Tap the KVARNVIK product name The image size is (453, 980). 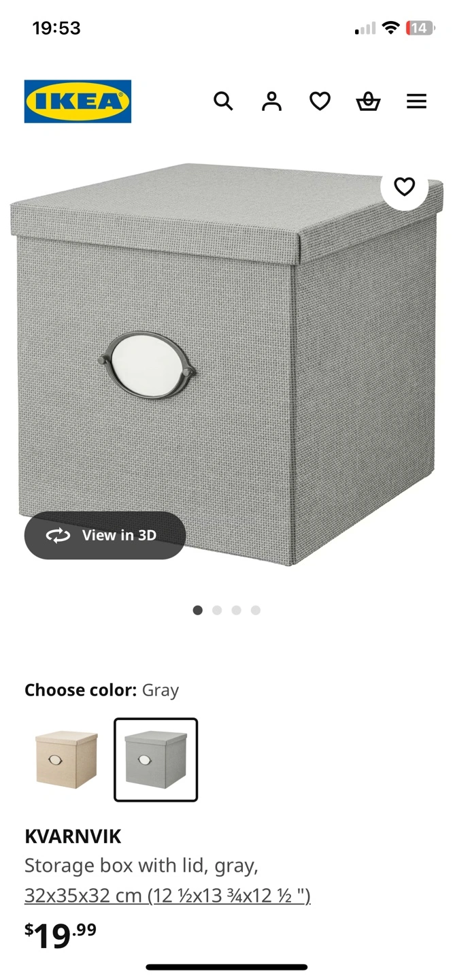click(73, 836)
